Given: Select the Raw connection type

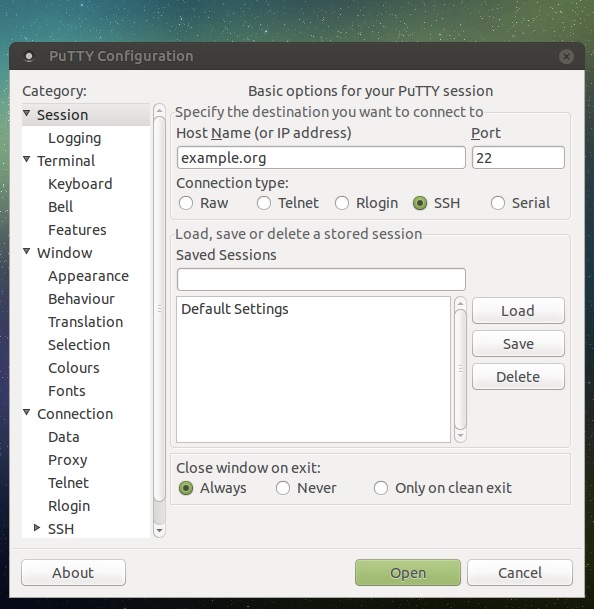Looking at the screenshot, I should point(186,203).
